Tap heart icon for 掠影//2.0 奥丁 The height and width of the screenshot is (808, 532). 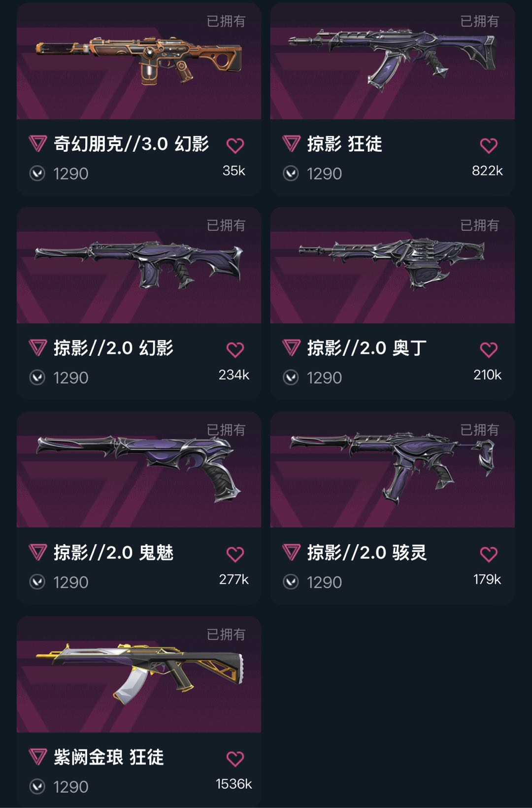pyautogui.click(x=489, y=350)
